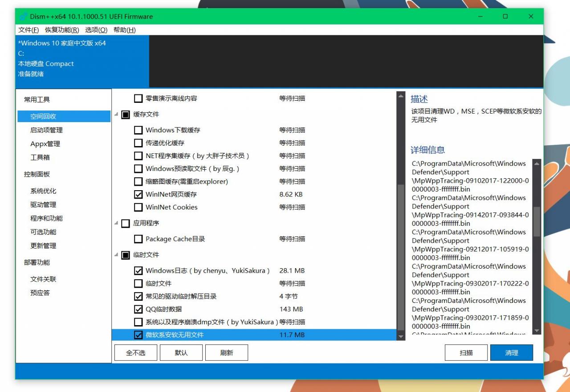Uncheck the QQ临时数据 checkbox
The width and height of the screenshot is (570, 392).
point(138,310)
